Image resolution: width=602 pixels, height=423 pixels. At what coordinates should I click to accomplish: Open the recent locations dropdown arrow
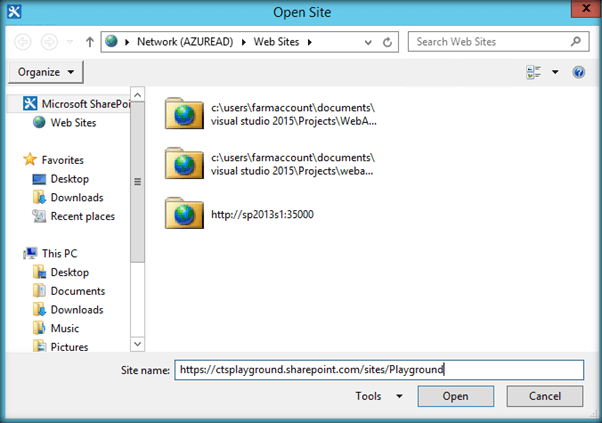[70, 41]
